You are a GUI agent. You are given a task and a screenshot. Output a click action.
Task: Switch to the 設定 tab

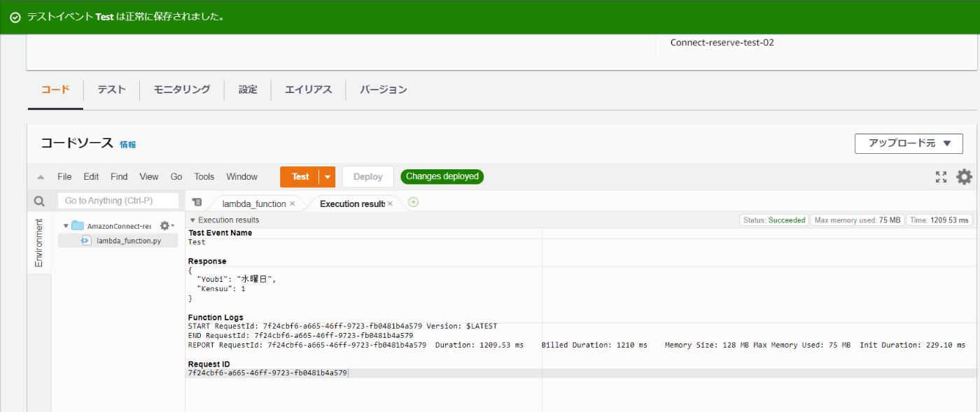pos(248,90)
